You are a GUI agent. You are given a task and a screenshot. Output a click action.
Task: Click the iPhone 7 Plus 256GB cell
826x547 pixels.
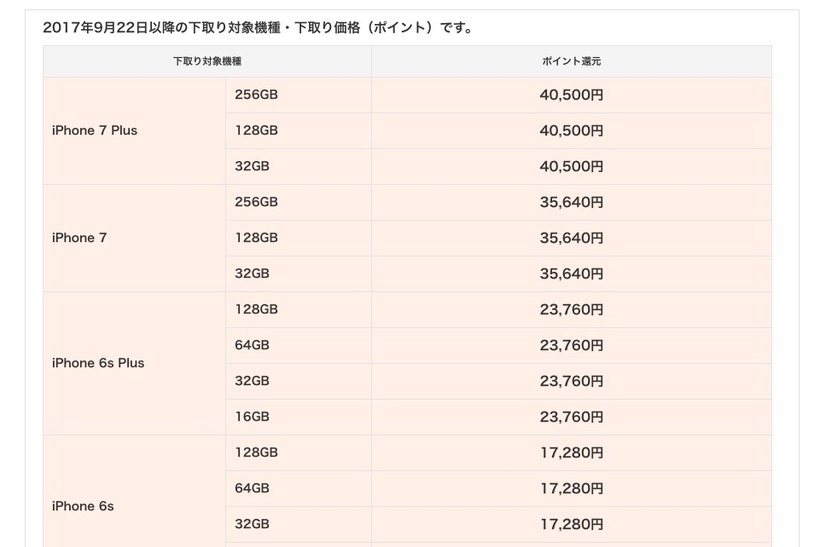[x=298, y=95]
